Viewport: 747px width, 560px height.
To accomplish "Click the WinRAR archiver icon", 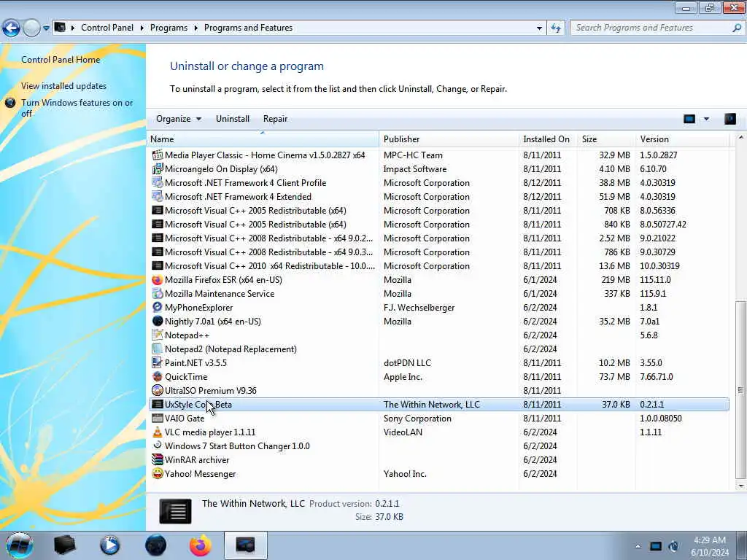I will [x=158, y=460].
